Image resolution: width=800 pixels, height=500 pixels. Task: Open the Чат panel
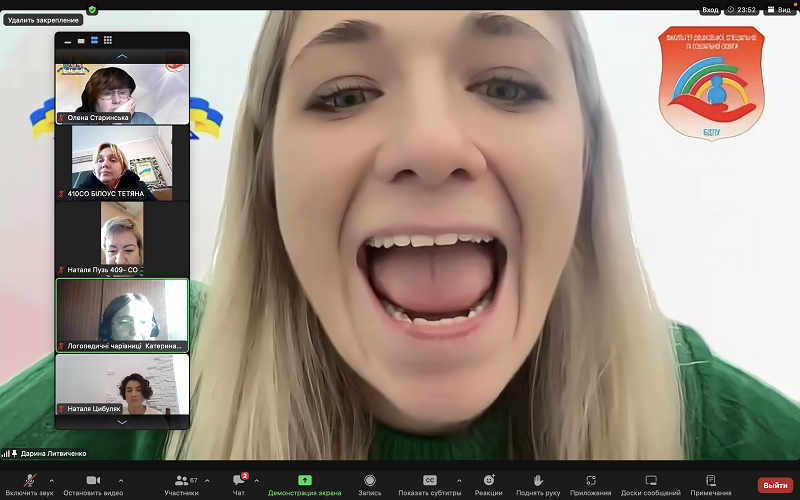pos(239,485)
